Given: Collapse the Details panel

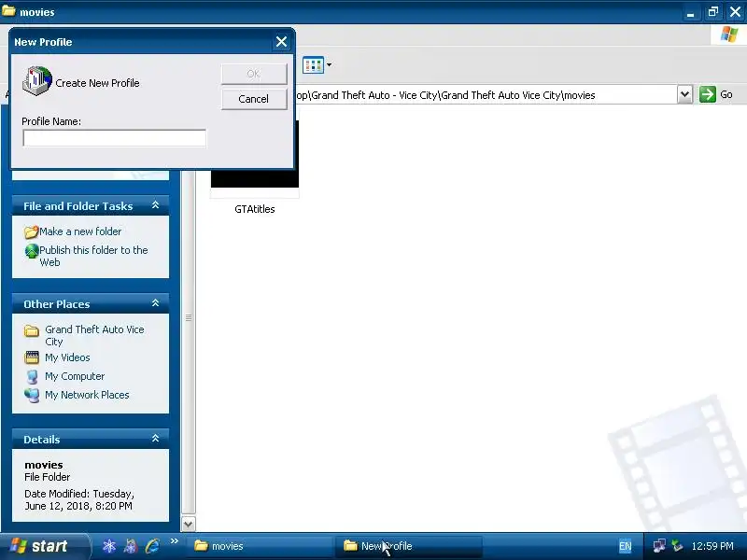Looking at the screenshot, I should click(x=155, y=439).
